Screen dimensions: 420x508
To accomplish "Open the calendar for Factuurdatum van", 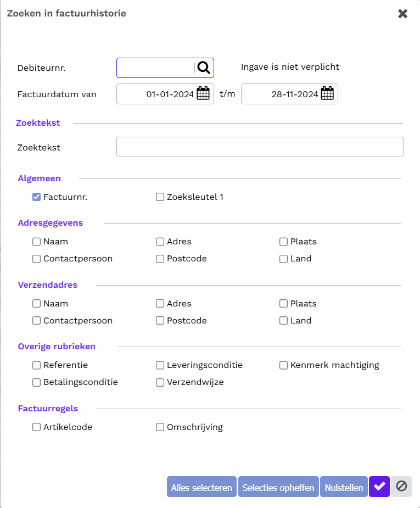I will 203,93.
